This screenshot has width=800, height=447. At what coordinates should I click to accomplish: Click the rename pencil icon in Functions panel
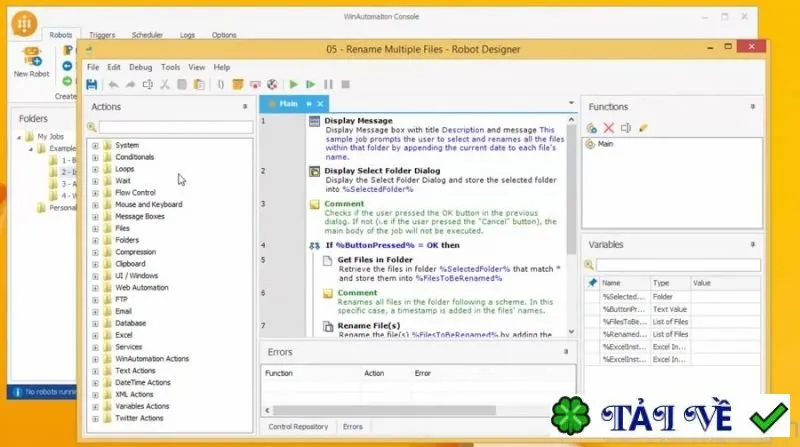pos(643,128)
